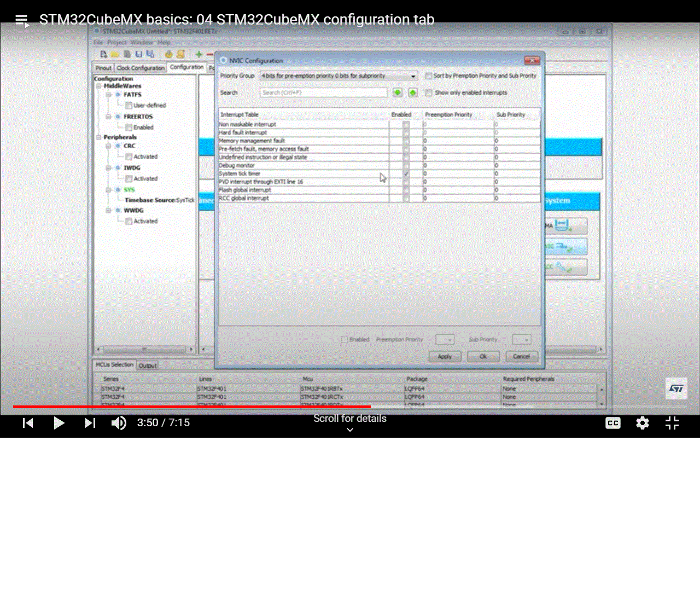Turn on closed captions
Image resolution: width=700 pixels, height=615 pixels.
coord(613,423)
